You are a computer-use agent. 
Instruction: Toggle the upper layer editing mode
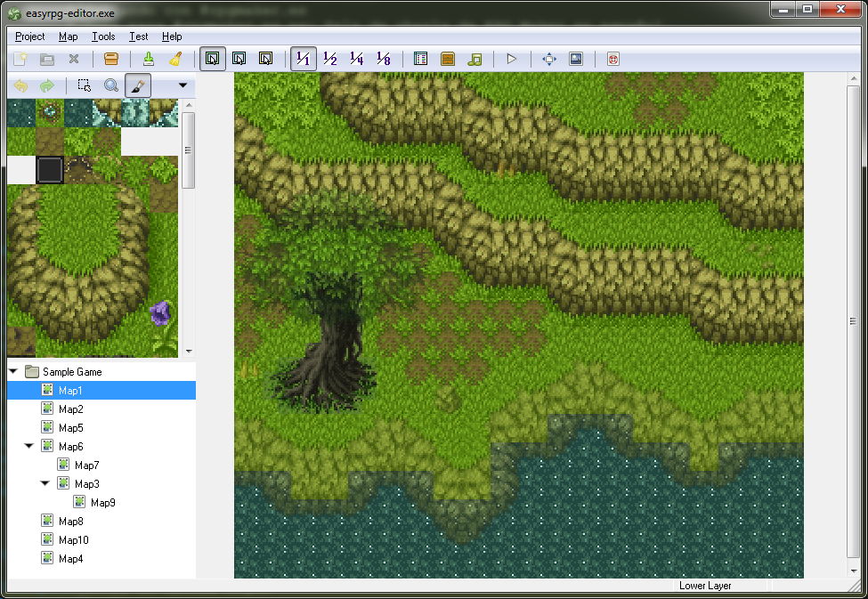pyautogui.click(x=239, y=59)
